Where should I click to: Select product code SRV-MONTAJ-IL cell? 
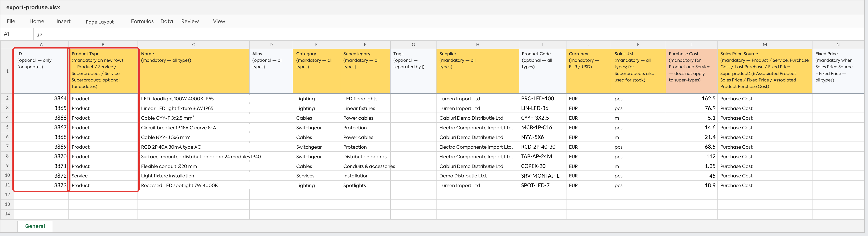point(542,175)
